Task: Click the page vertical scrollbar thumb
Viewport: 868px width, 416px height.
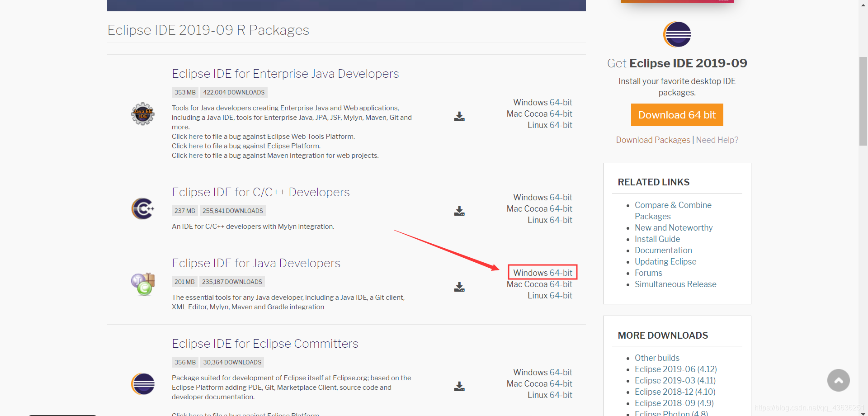Action: [863, 101]
